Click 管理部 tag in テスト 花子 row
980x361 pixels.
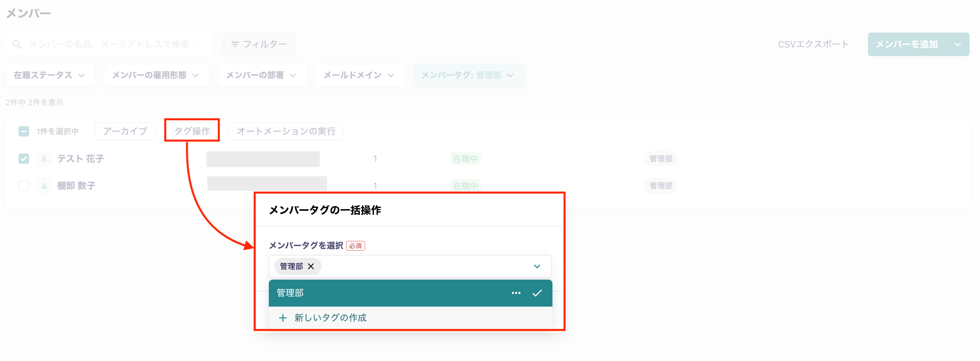click(x=661, y=159)
